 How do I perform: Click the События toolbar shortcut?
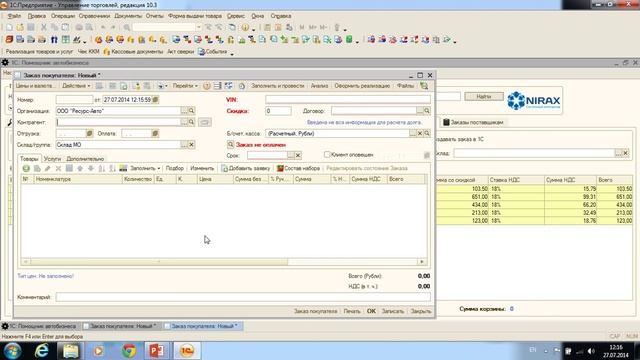212,52
